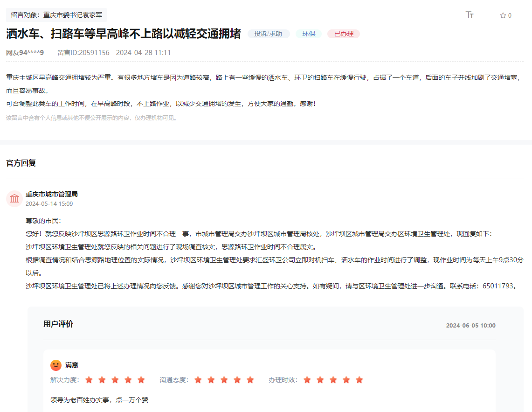This screenshot has width=532, height=412.
Task: Click the third star under 解决力度
Action: point(115,380)
